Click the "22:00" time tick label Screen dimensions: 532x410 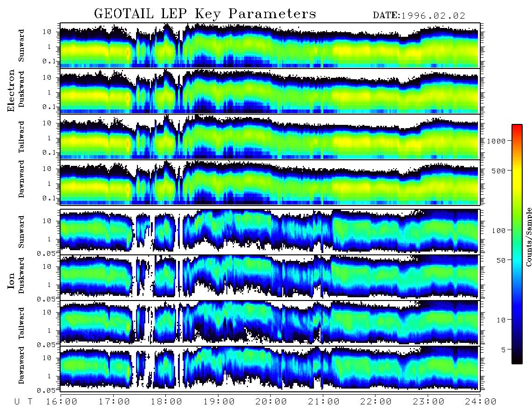tap(376, 402)
